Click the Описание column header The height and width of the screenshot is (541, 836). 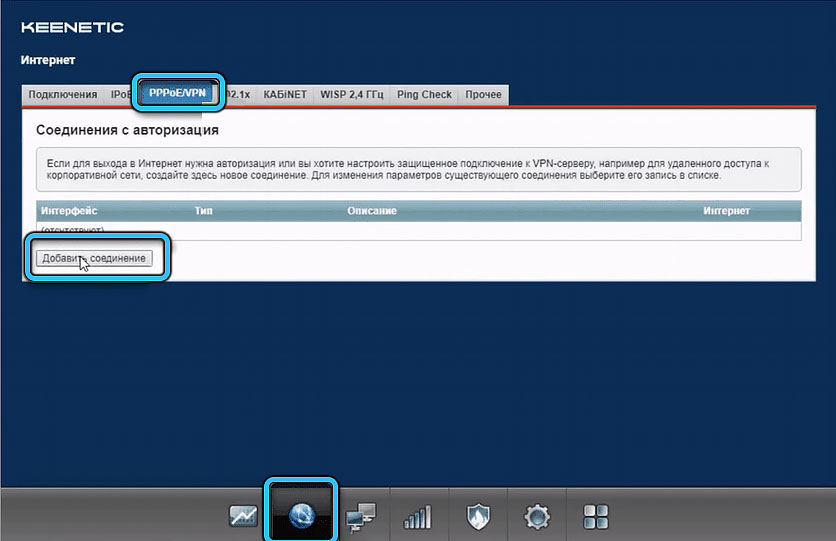pyautogui.click(x=372, y=211)
